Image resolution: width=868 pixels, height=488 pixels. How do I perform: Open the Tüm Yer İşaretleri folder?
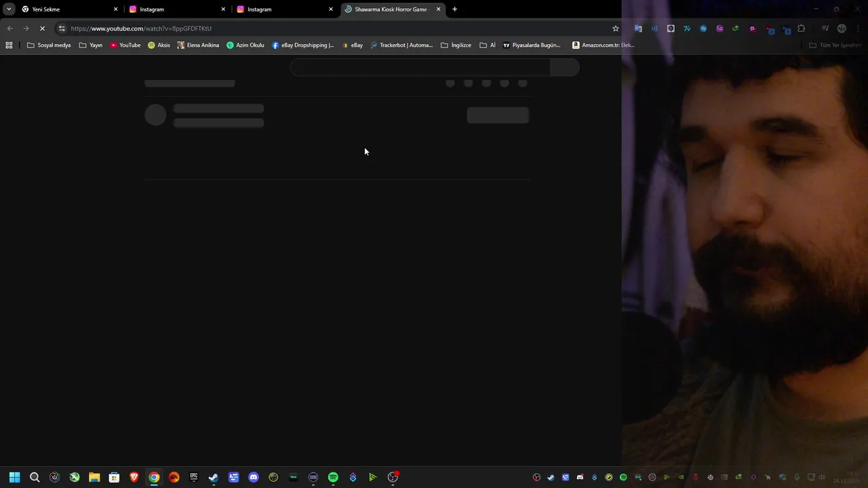coord(835,45)
